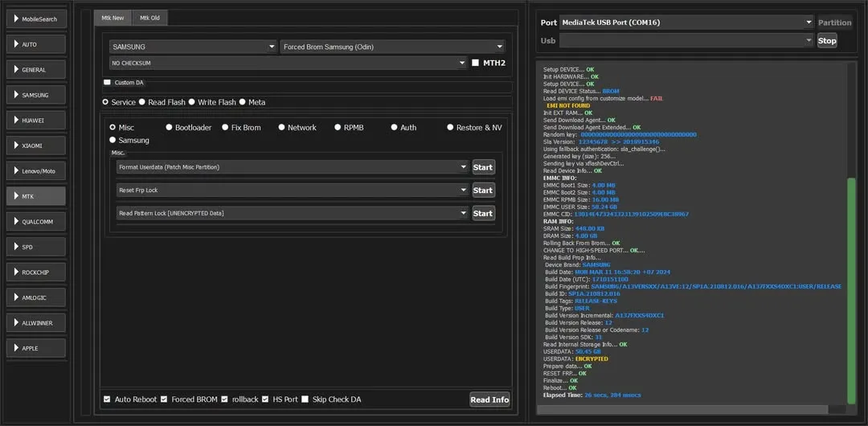Click the Stop button
This screenshot has width=868, height=426.
tap(827, 40)
